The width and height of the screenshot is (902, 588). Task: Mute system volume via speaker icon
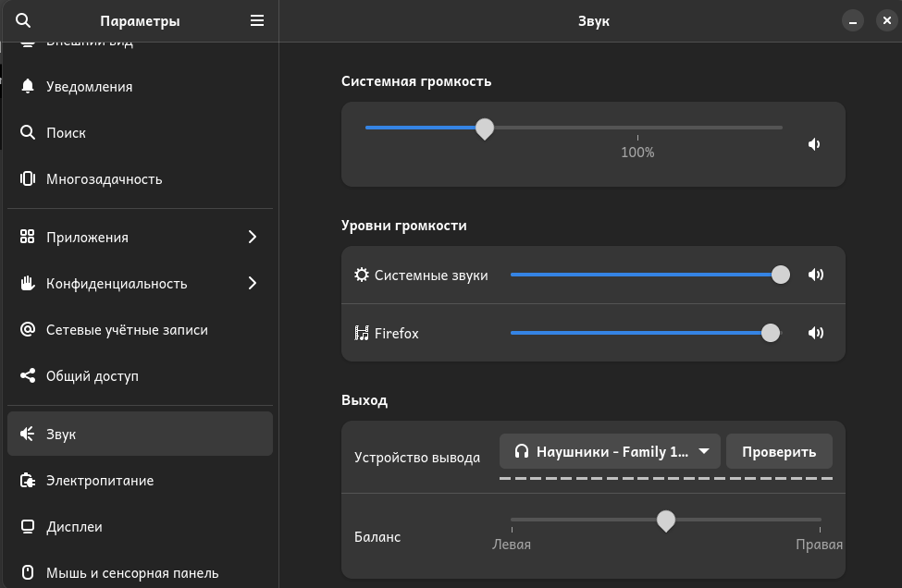click(x=814, y=144)
